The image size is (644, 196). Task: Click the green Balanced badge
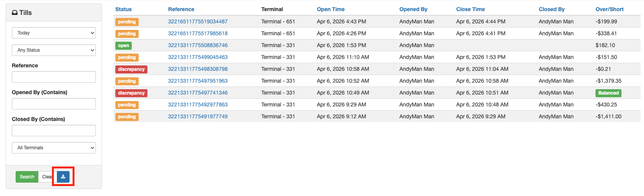click(608, 93)
